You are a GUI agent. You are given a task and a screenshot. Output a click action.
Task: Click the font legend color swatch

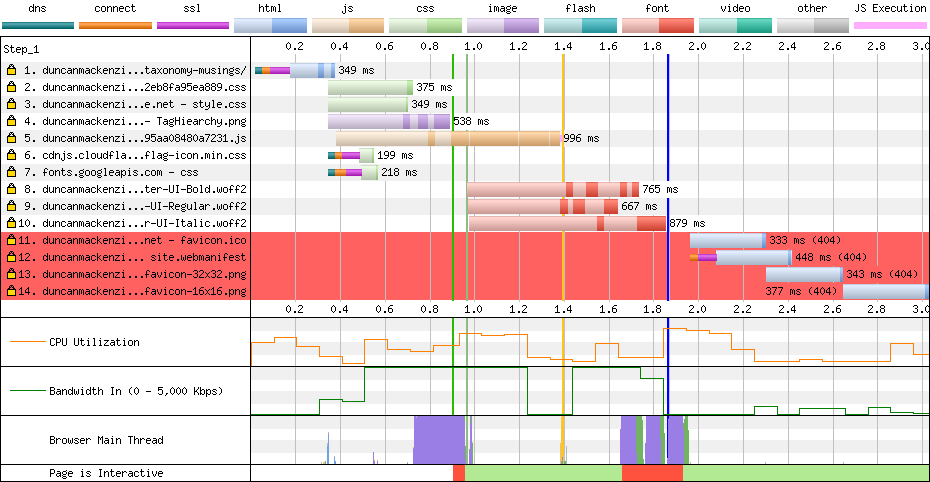click(657, 25)
